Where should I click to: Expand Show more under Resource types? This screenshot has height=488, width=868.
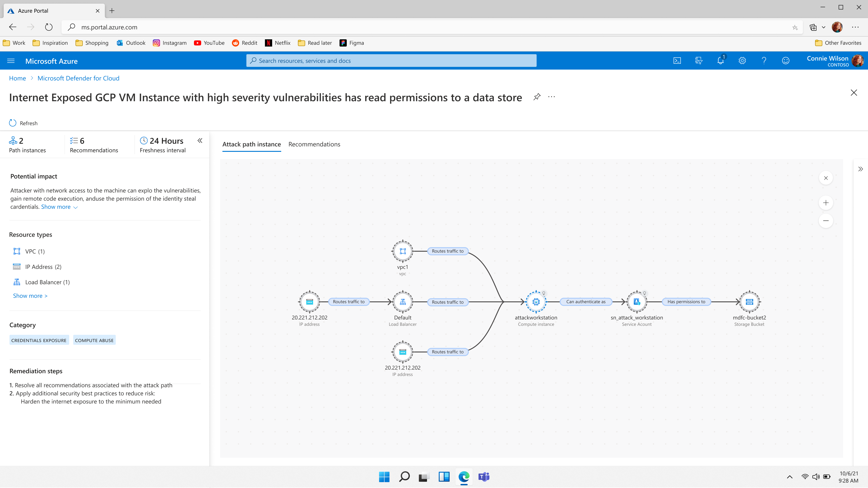[x=30, y=295]
